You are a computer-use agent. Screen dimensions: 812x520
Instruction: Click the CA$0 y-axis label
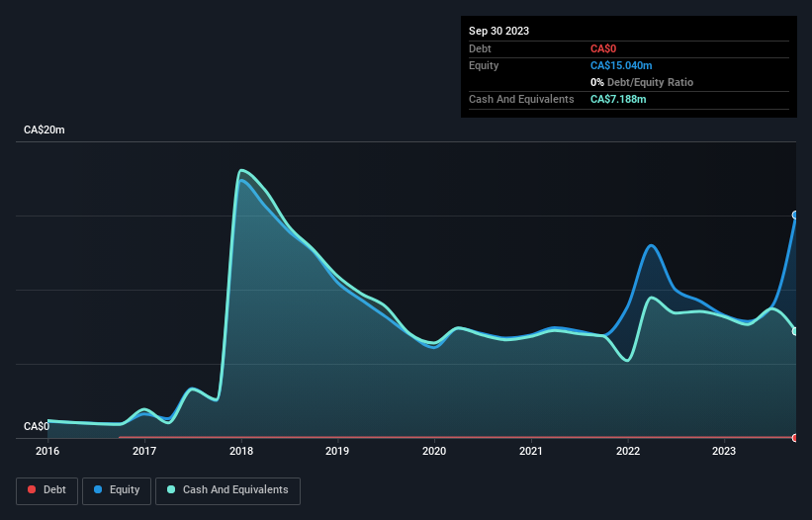37,426
